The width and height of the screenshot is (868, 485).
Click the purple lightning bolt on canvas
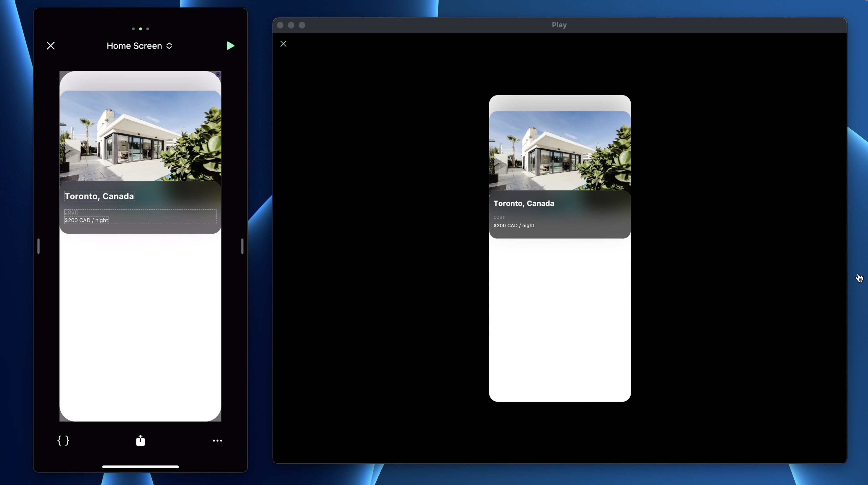tap(218, 74)
